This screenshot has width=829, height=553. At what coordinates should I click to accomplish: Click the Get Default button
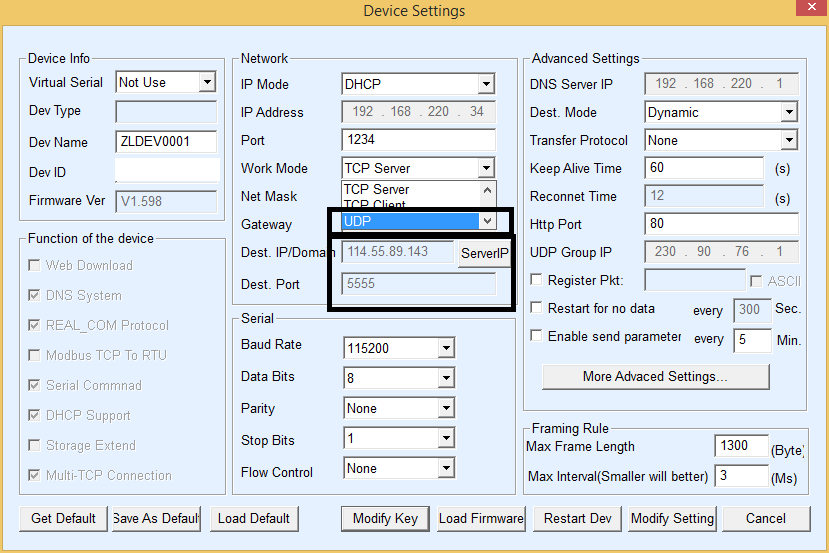coord(63,518)
